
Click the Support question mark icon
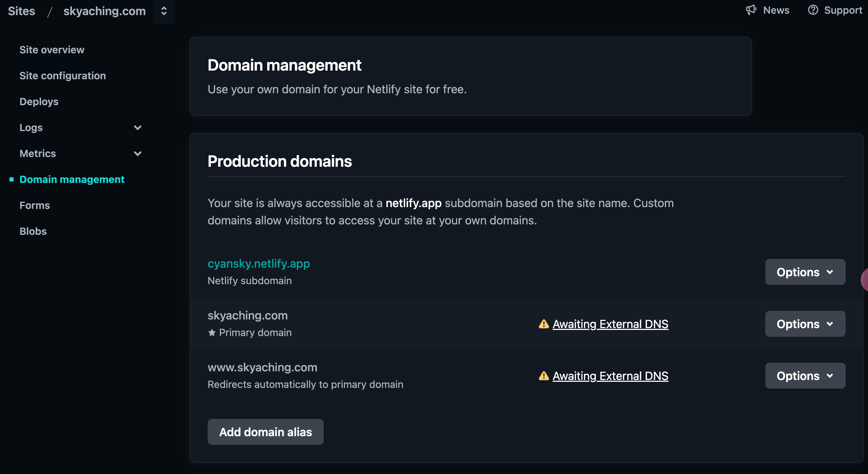point(813,10)
